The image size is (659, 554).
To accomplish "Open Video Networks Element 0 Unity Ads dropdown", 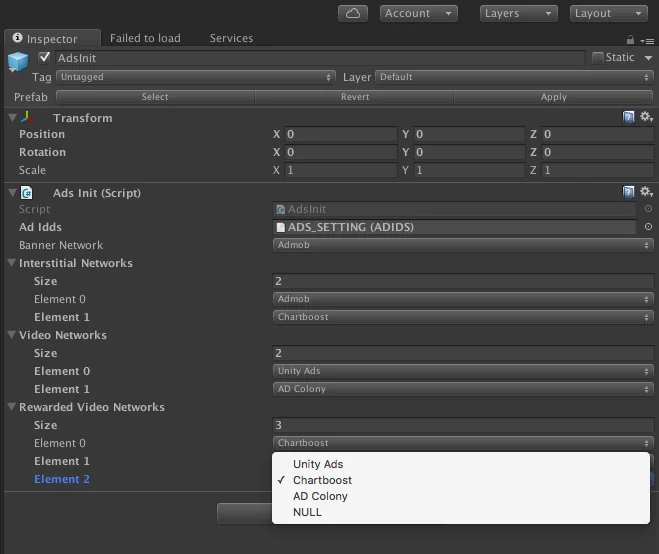I will pyautogui.click(x=463, y=371).
